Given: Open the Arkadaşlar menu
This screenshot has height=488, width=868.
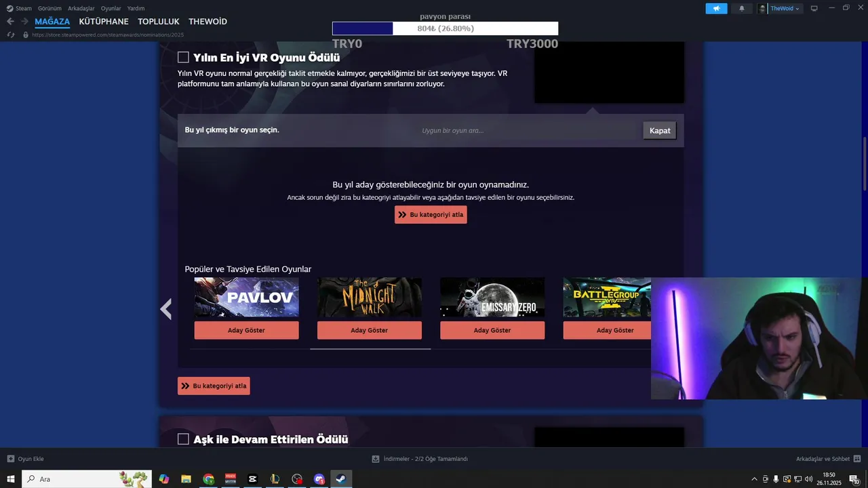Looking at the screenshot, I should coord(81,9).
